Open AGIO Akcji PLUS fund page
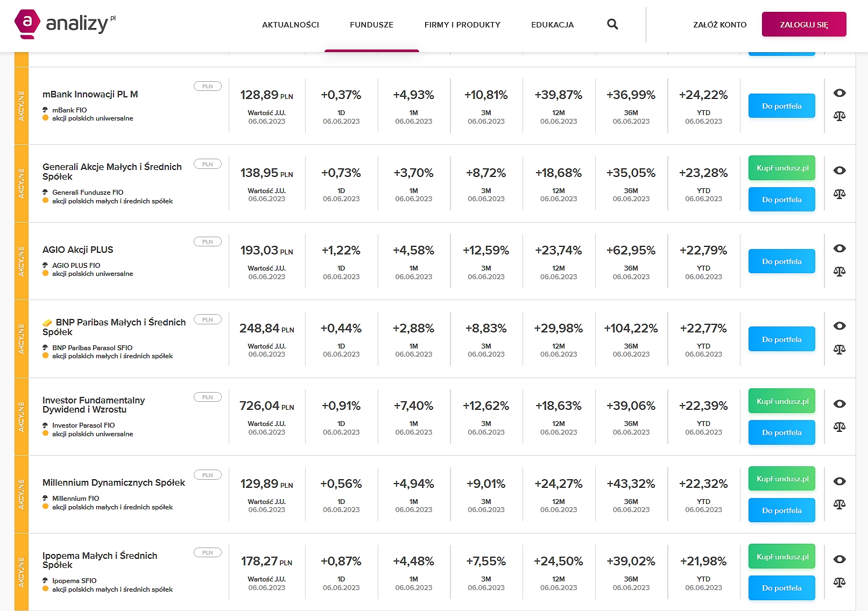Viewport: 868px width, 611px height. [77, 250]
